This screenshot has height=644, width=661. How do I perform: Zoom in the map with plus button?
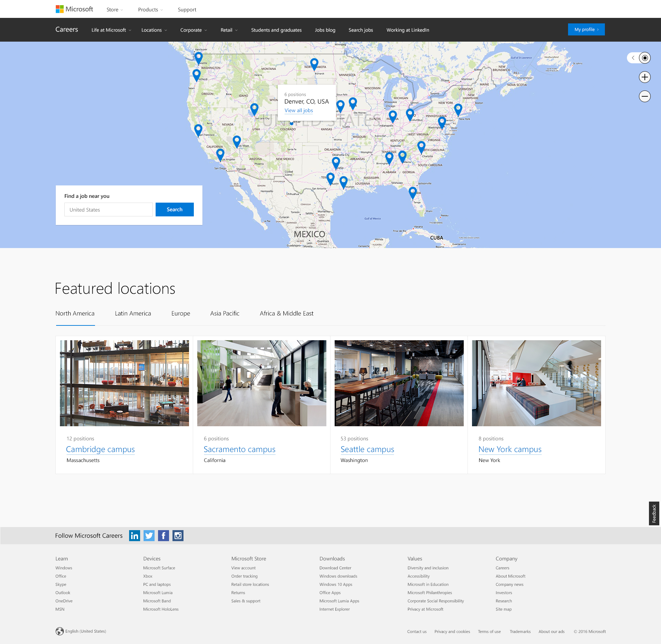pyautogui.click(x=644, y=77)
